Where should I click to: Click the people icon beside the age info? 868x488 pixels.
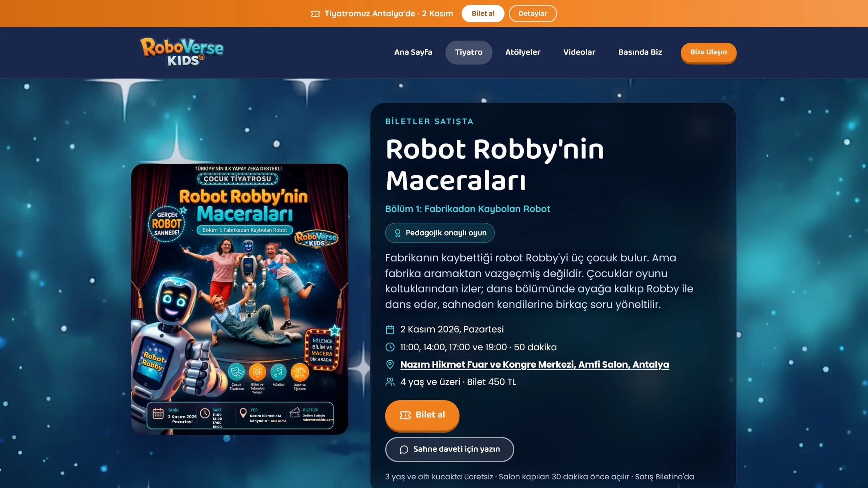[390, 382]
